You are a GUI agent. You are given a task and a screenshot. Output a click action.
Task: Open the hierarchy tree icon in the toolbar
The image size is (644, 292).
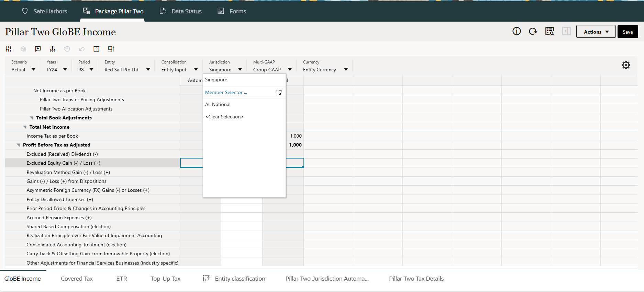pos(53,49)
